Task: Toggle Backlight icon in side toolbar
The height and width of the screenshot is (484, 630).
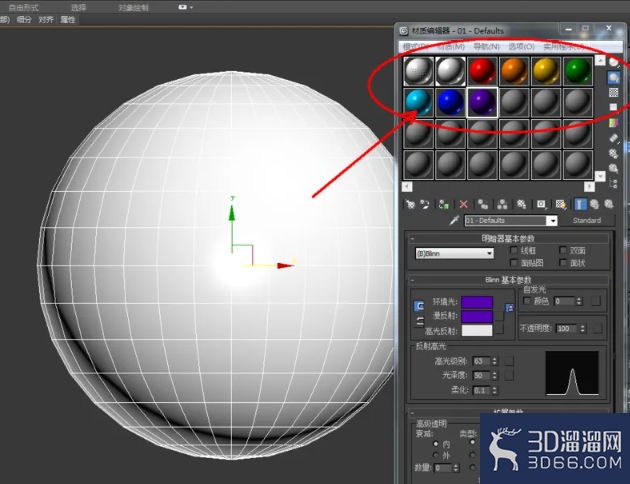Action: [x=614, y=78]
